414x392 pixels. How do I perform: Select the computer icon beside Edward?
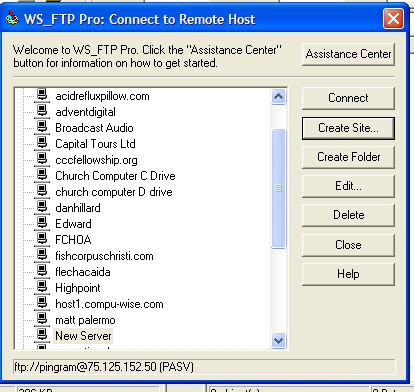[42, 223]
